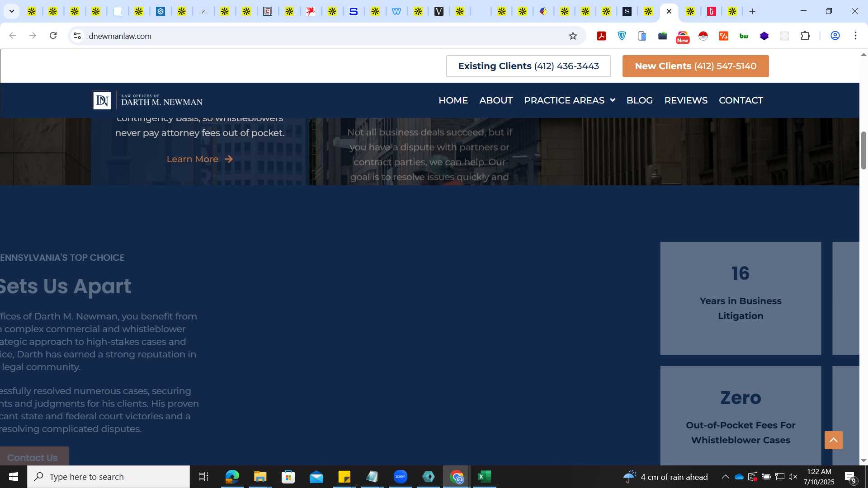Click the Adobe Acrobat extension icon
This screenshot has width=868, height=488.
tap(601, 36)
